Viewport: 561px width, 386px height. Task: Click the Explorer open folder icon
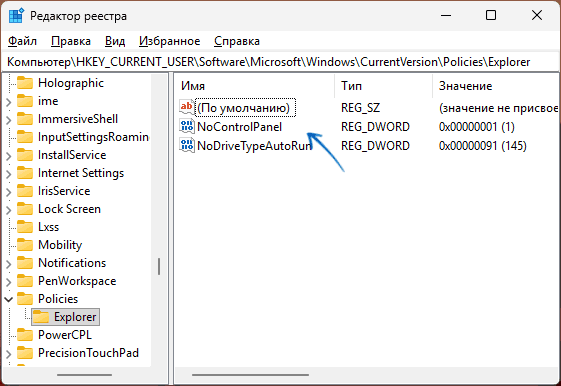click(41, 317)
